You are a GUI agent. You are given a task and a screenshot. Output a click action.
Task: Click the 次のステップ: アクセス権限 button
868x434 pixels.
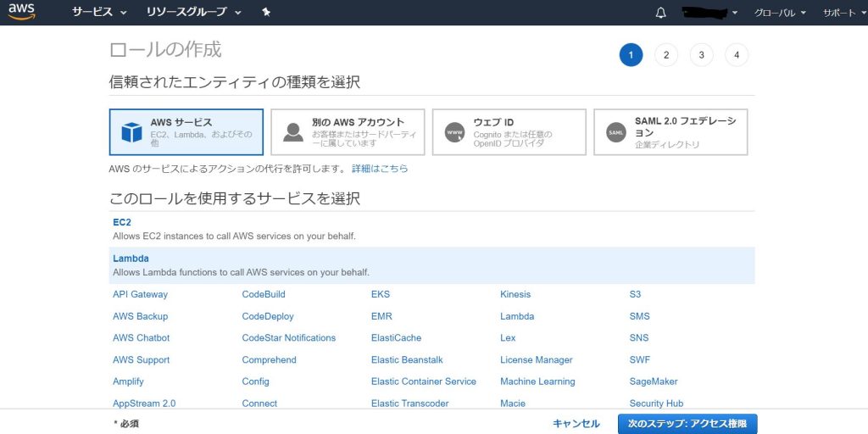pyautogui.click(x=687, y=424)
